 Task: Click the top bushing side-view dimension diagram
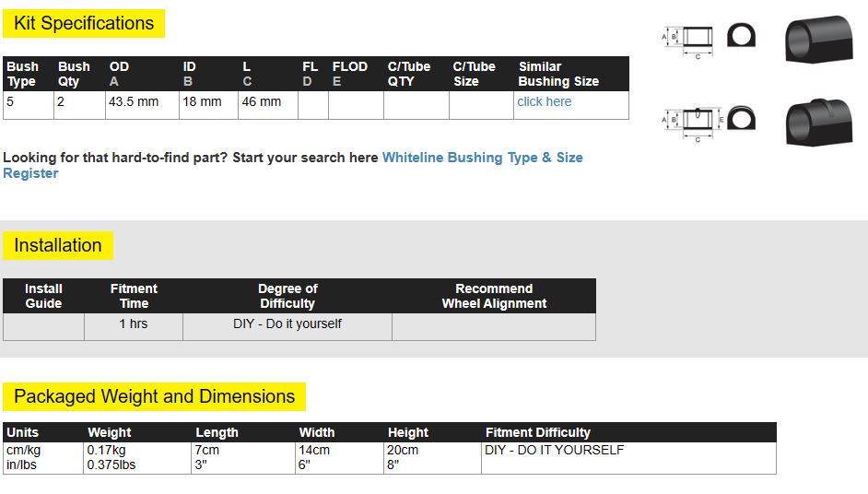[689, 39]
